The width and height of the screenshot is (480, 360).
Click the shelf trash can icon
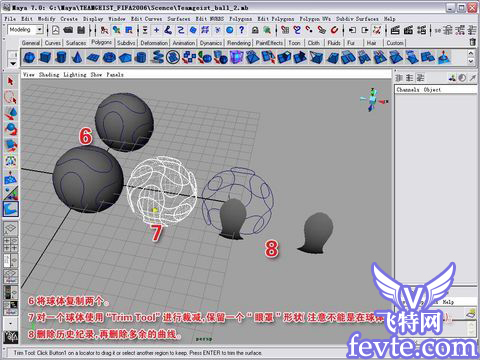472,42
